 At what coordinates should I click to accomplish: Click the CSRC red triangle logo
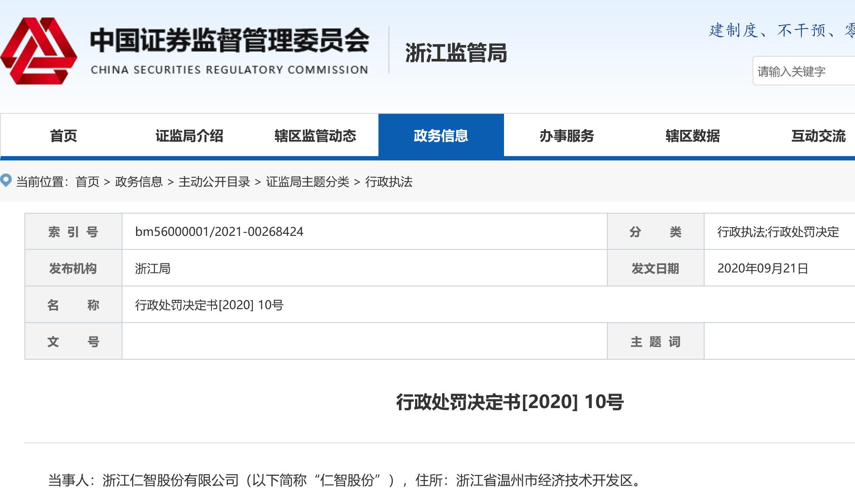coord(38,51)
